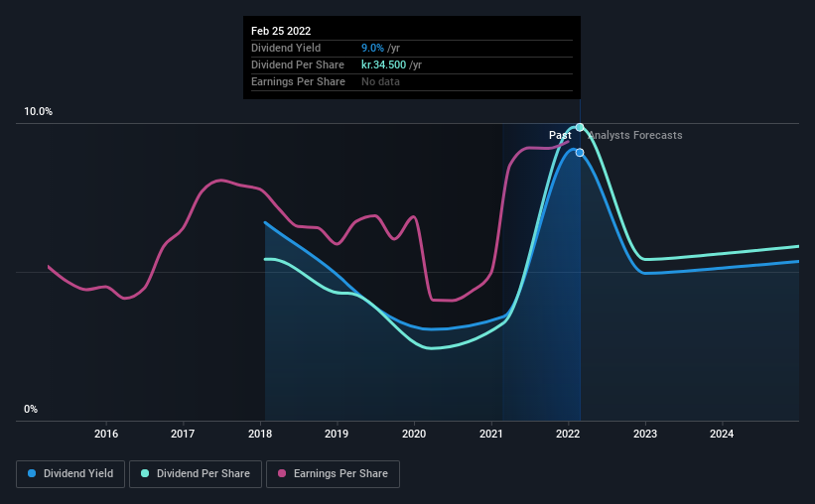The image size is (815, 504).
Task: Click the Feb 25 2022 tooltip date
Action: 281,31
